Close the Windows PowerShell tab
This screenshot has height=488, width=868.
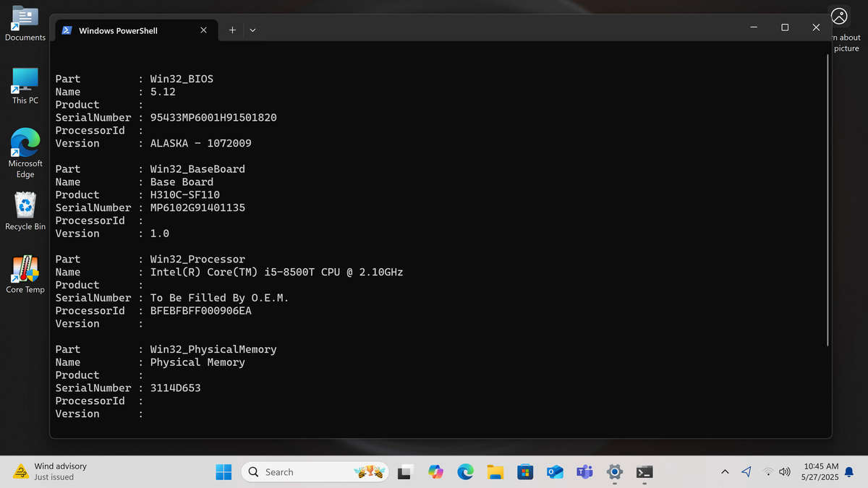pos(203,30)
